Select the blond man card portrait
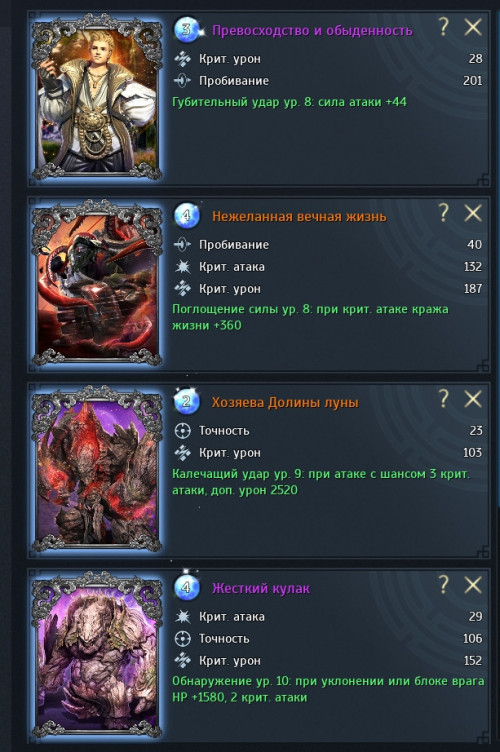The image size is (500, 752). [x=97, y=98]
